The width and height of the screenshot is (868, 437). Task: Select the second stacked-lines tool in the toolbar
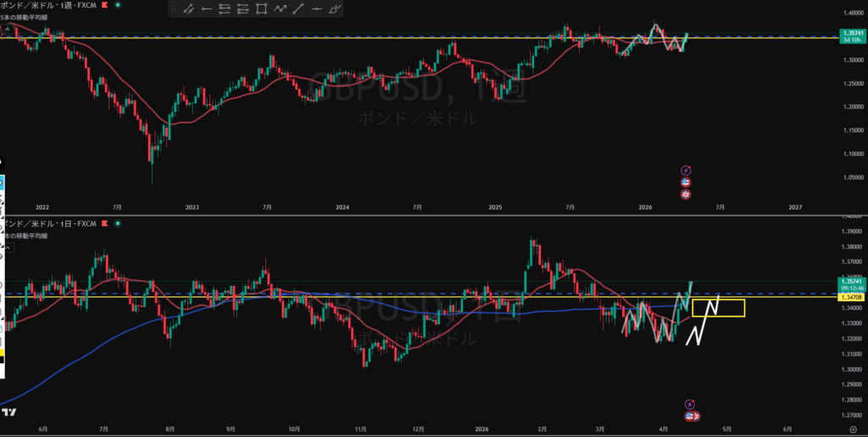pyautogui.click(x=242, y=9)
